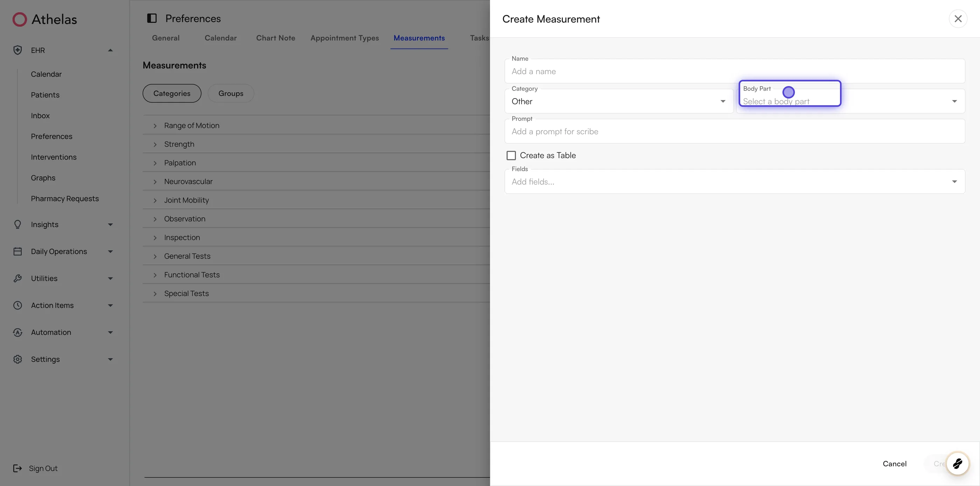Click the Sign Out arrow icon
This screenshot has height=486, width=980.
coord(17,468)
